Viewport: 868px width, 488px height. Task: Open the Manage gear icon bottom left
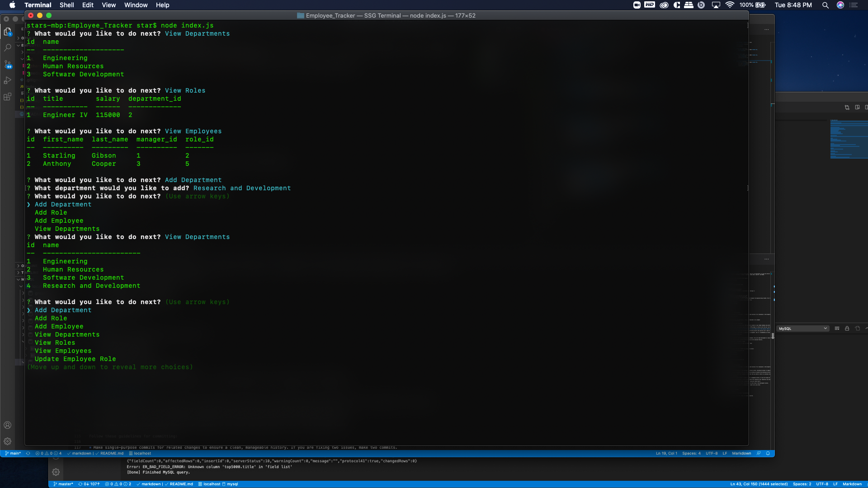(x=7, y=441)
